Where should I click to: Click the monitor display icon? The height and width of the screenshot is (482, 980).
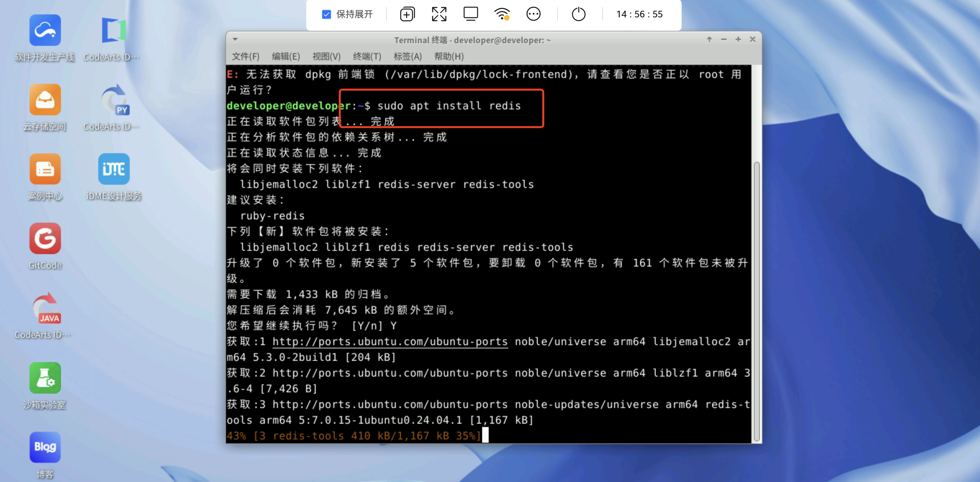point(470,14)
